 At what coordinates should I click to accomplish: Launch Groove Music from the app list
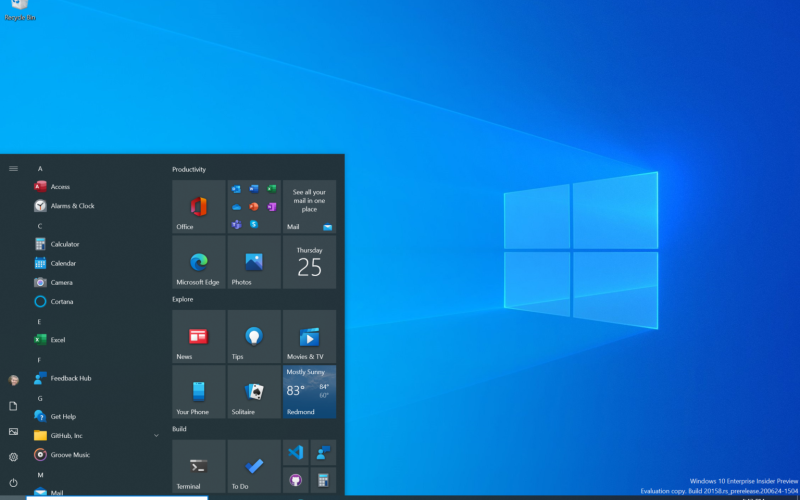pyautogui.click(x=97, y=455)
